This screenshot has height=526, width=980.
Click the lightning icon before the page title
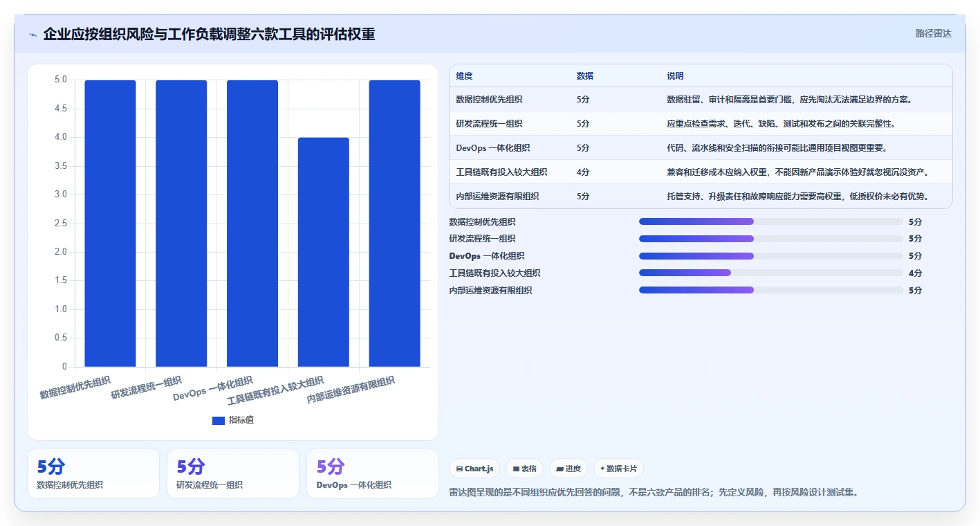(33, 35)
